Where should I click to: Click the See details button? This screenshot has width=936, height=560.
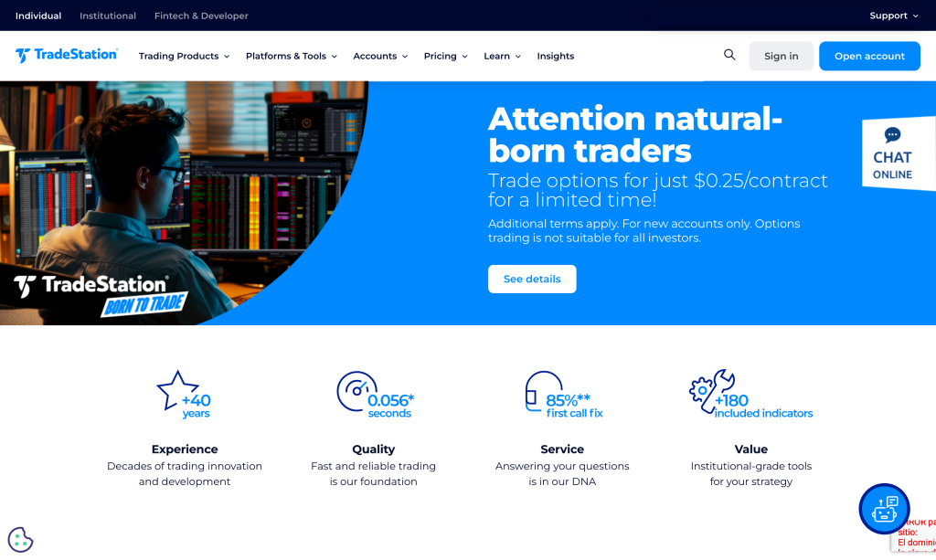[x=532, y=279]
